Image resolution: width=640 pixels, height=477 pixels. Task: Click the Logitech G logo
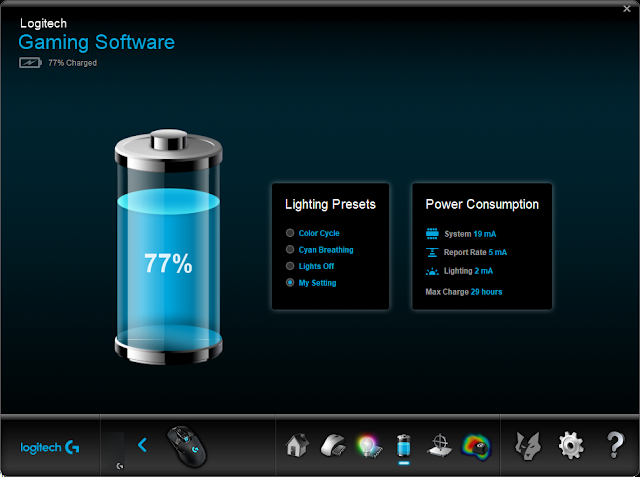click(x=50, y=448)
